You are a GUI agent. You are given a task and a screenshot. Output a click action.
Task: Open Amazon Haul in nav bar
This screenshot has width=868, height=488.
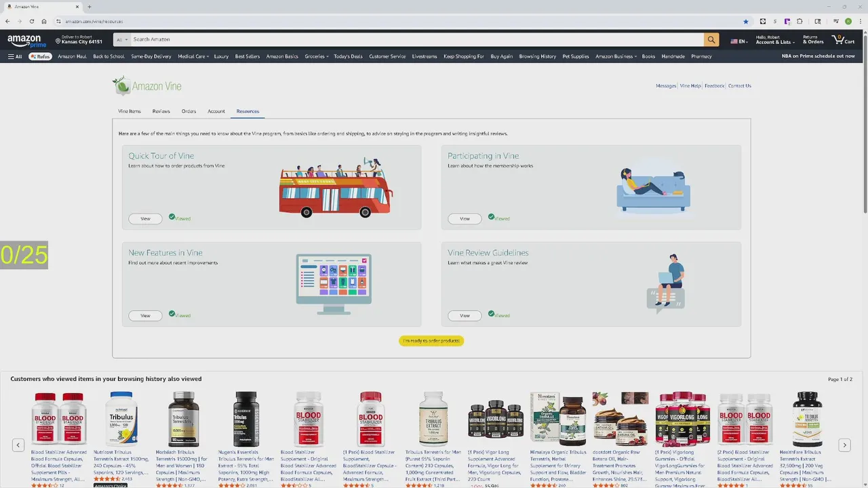coord(72,56)
